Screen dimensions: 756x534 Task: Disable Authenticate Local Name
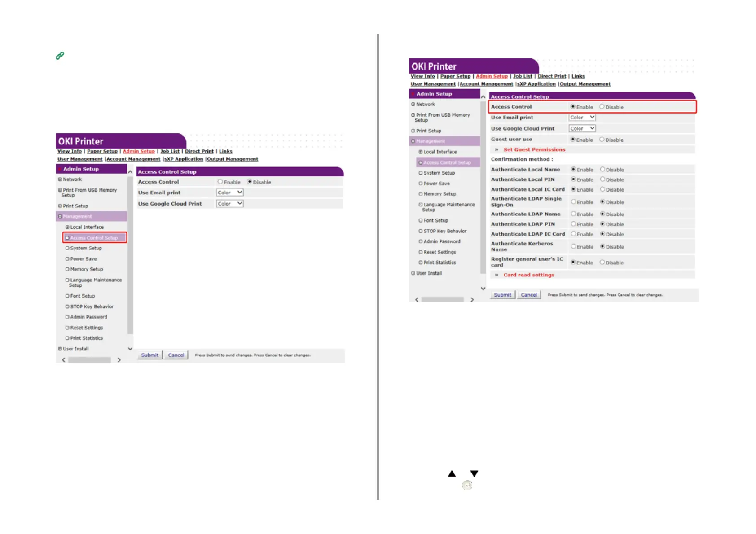(602, 169)
